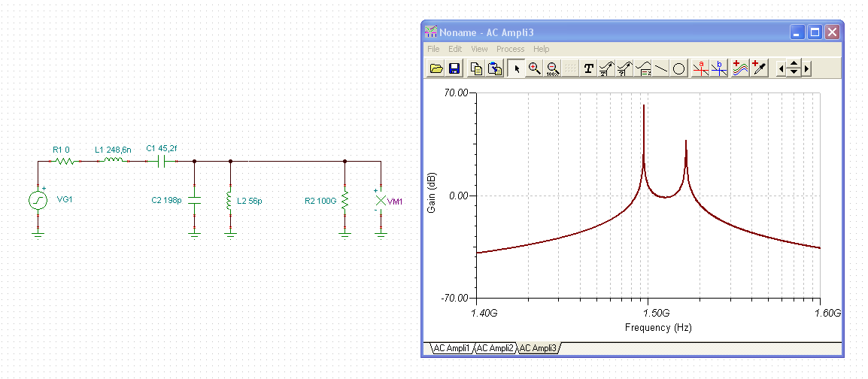Select capacitor C1 in schematic
Image resolution: width=868 pixels, height=379 pixels.
click(162, 161)
